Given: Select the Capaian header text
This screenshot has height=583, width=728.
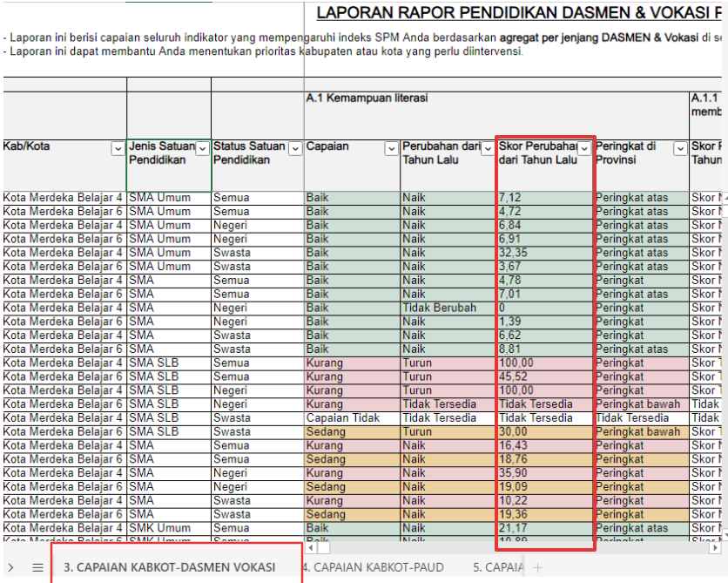Looking at the screenshot, I should tap(327, 146).
